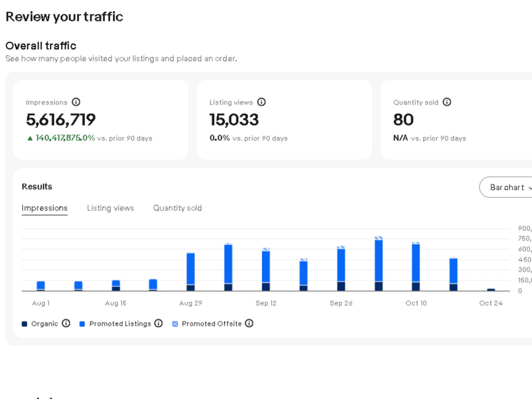Switch to the Listing views tab
This screenshot has height=399, width=532.
pyautogui.click(x=110, y=208)
